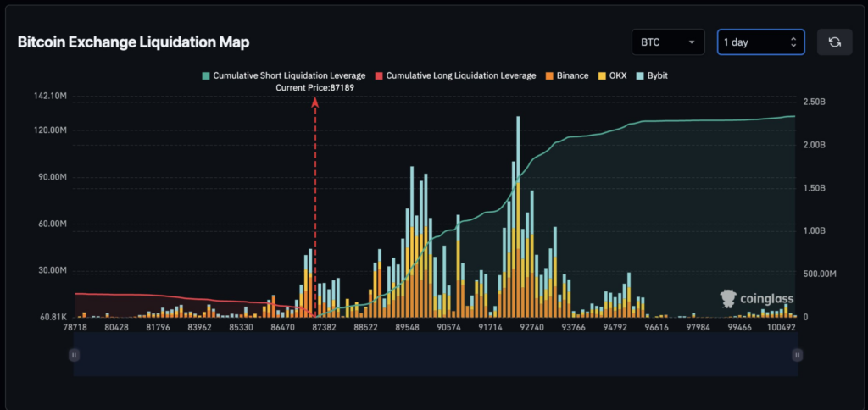The width and height of the screenshot is (868, 410).
Task: Toggle the OKX legend label
Action: point(616,76)
